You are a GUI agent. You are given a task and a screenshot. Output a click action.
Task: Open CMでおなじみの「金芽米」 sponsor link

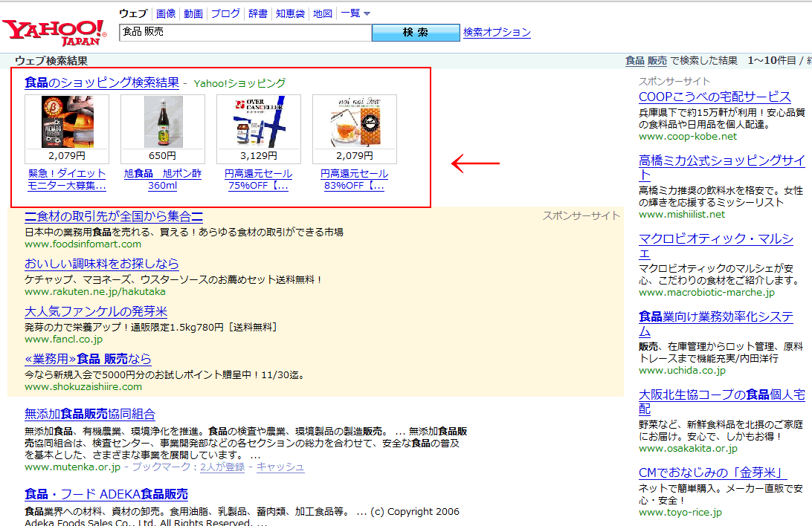point(713,473)
